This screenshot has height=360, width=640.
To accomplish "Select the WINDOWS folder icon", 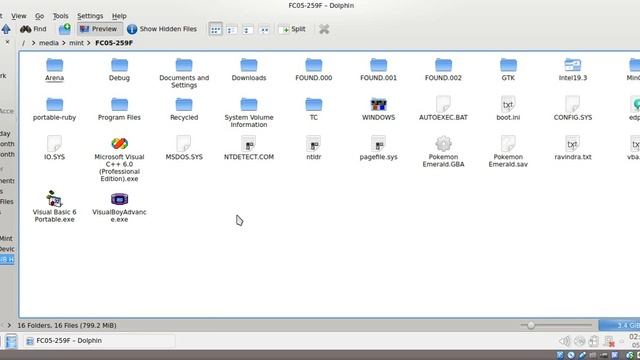I will tap(378, 105).
